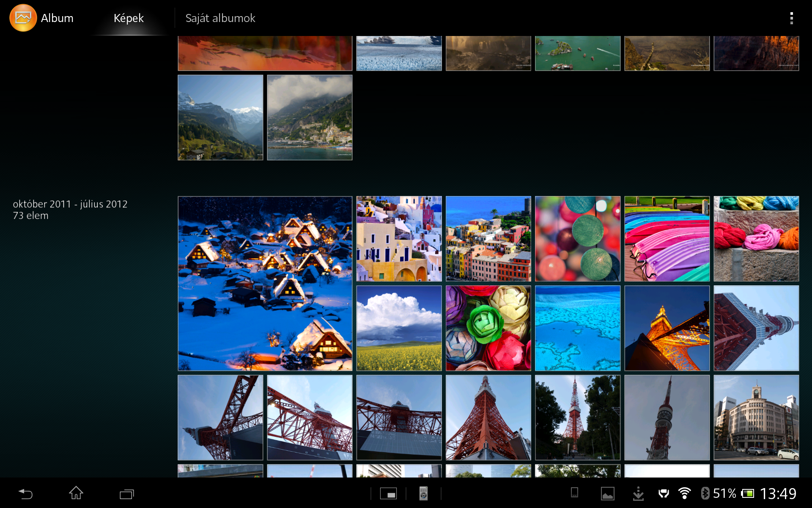The height and width of the screenshot is (508, 812).
Task: Open the illuminated orange tower night photo
Action: pyautogui.click(x=667, y=328)
